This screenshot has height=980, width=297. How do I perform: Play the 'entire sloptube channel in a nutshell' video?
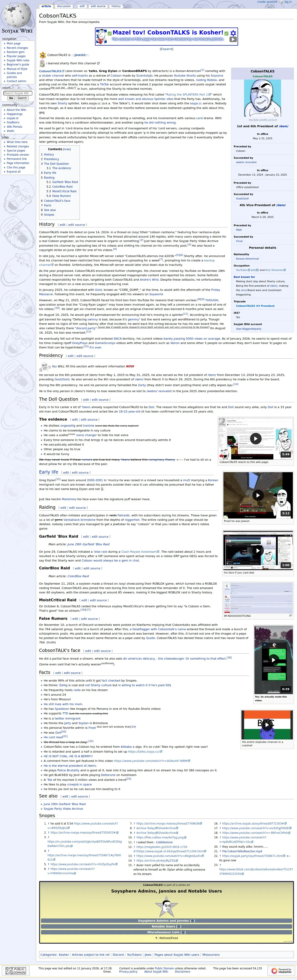(267, 725)
